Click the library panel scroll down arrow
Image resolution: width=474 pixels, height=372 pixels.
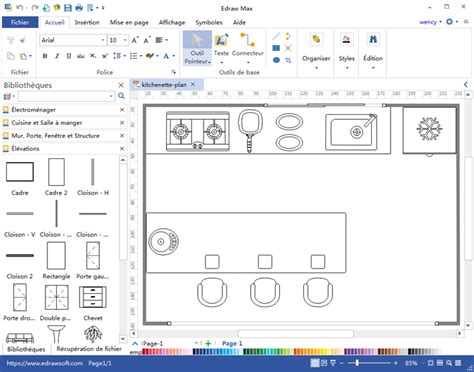[123, 339]
